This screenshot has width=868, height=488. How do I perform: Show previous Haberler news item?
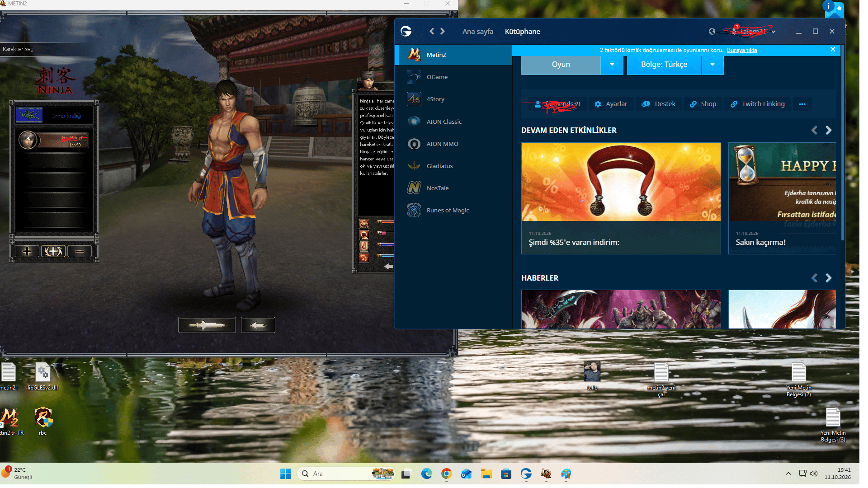[814, 278]
